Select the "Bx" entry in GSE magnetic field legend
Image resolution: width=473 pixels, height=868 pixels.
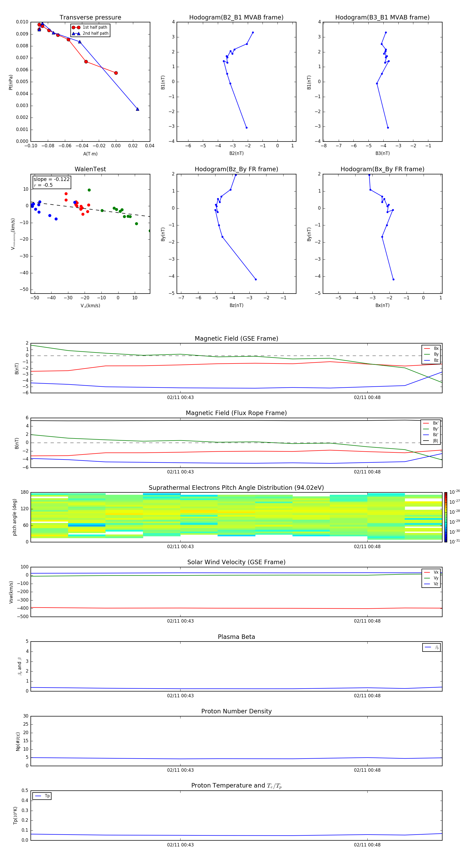(x=431, y=349)
